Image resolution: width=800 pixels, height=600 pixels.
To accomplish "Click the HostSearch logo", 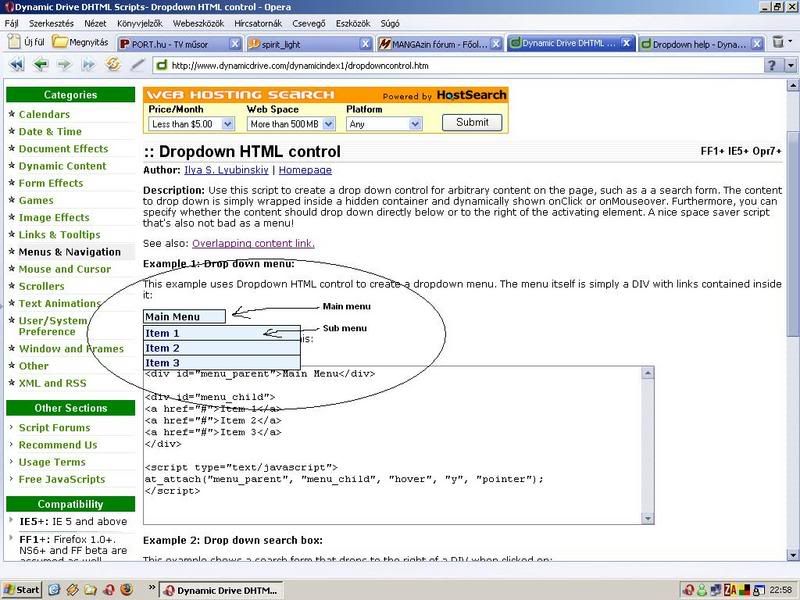I will [x=471, y=95].
